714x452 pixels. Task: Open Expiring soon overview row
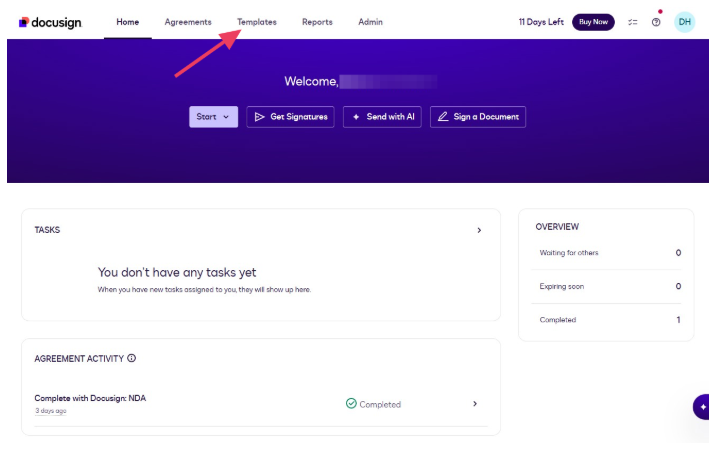(607, 286)
